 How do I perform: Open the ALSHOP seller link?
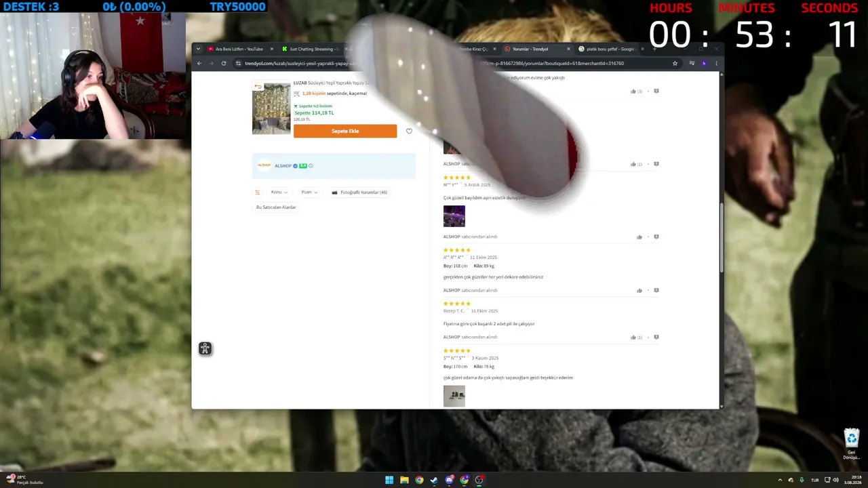click(283, 165)
